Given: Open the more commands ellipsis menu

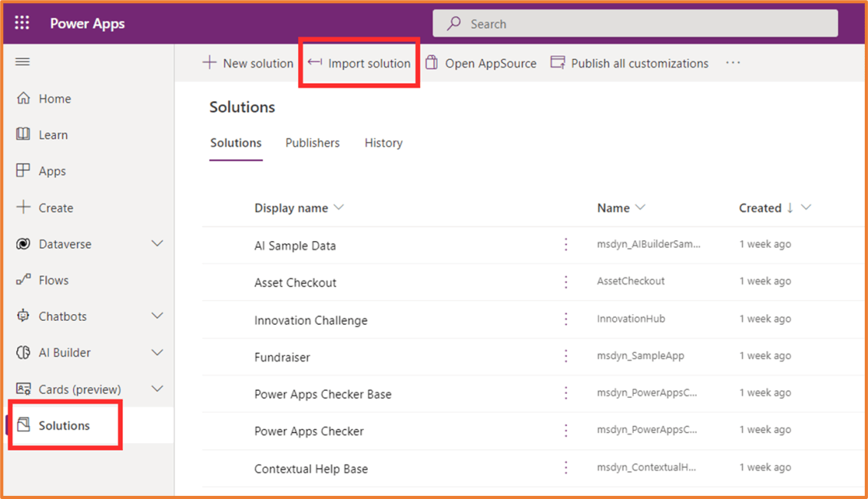Looking at the screenshot, I should pyautogui.click(x=732, y=63).
